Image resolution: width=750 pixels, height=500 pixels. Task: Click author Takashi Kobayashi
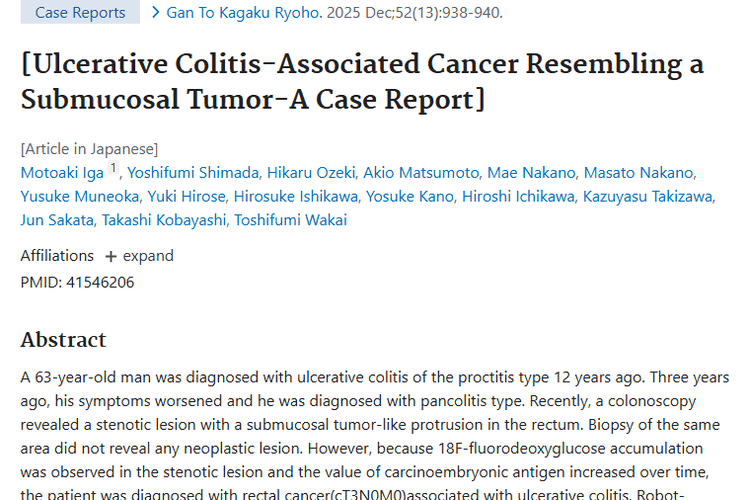pos(163,220)
